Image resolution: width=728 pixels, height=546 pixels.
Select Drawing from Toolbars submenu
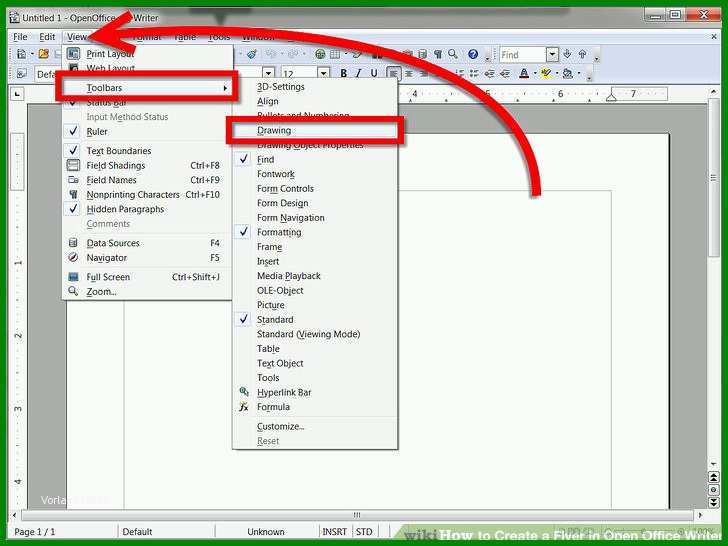[315, 130]
